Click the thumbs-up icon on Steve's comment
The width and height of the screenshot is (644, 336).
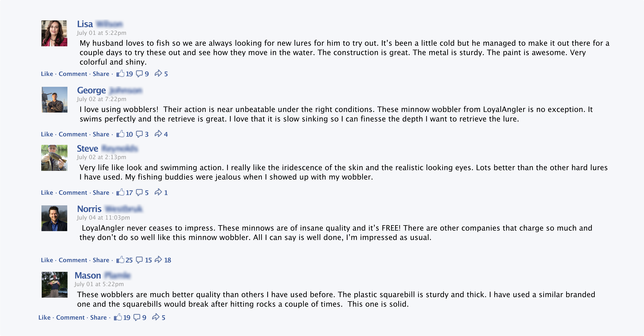(120, 192)
